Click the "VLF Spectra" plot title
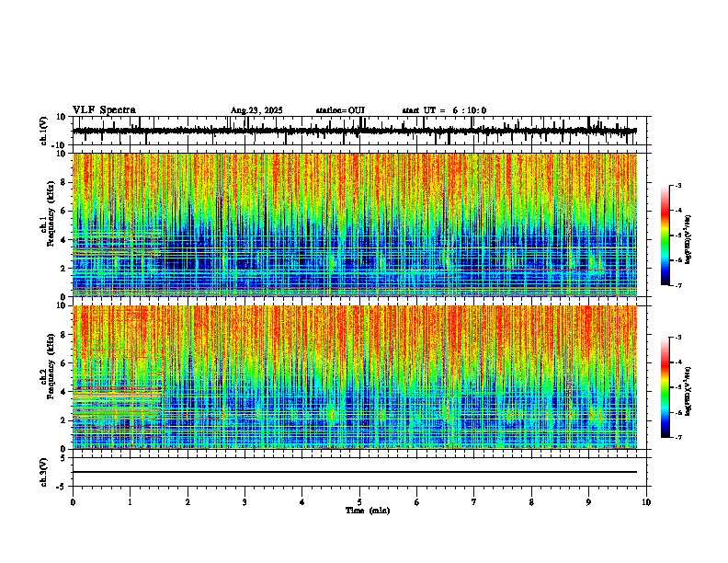 pyautogui.click(x=104, y=110)
